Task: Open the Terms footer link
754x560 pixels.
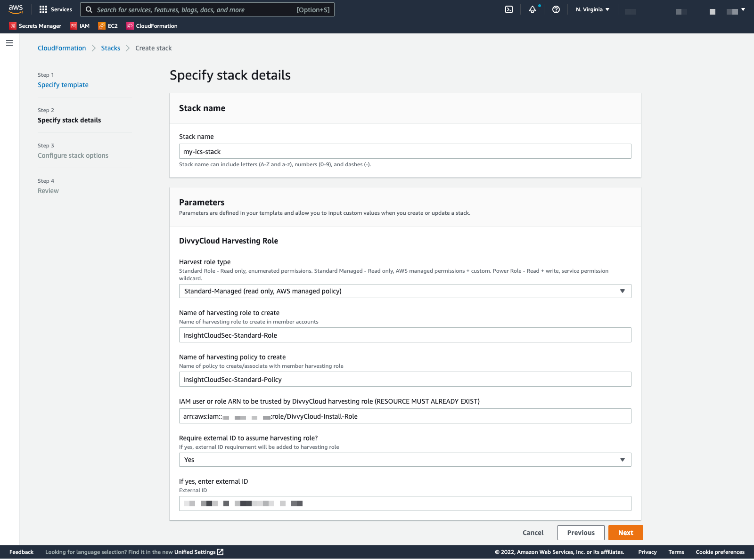Action: pyautogui.click(x=676, y=552)
